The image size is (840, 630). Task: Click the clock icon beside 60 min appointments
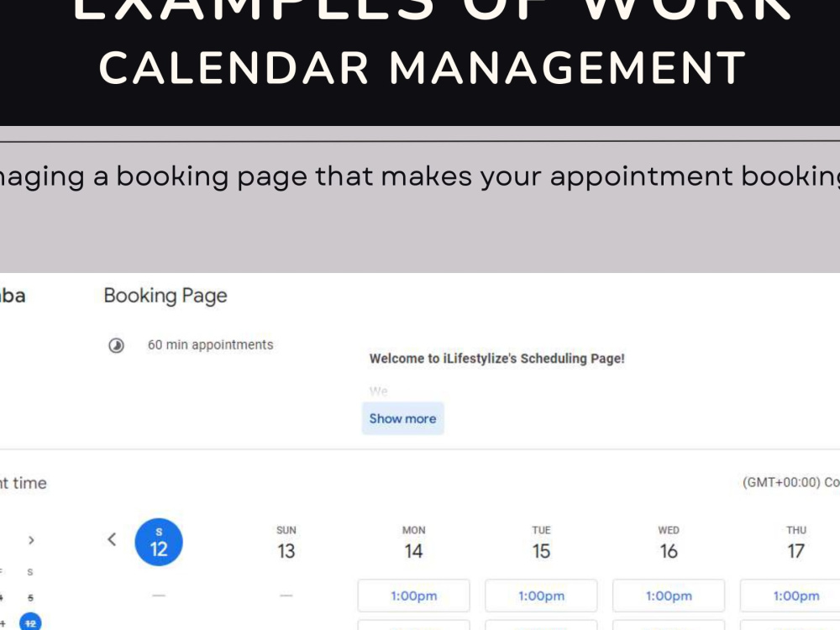[x=116, y=345]
